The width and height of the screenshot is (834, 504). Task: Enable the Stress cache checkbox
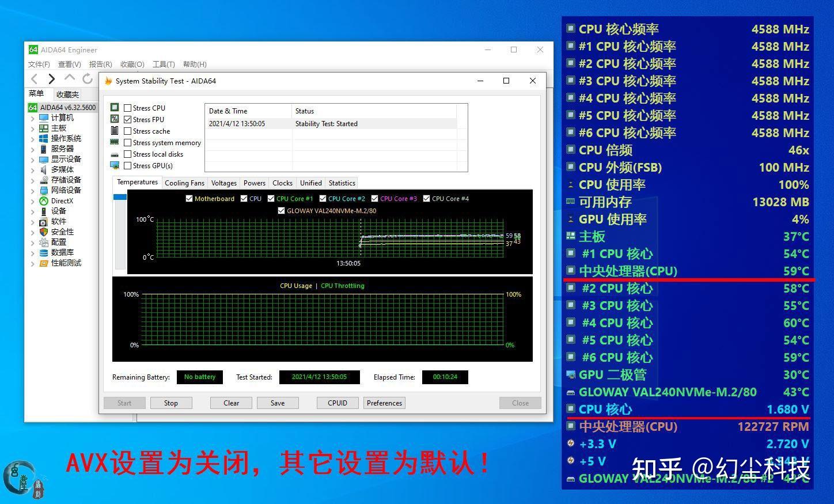click(128, 131)
